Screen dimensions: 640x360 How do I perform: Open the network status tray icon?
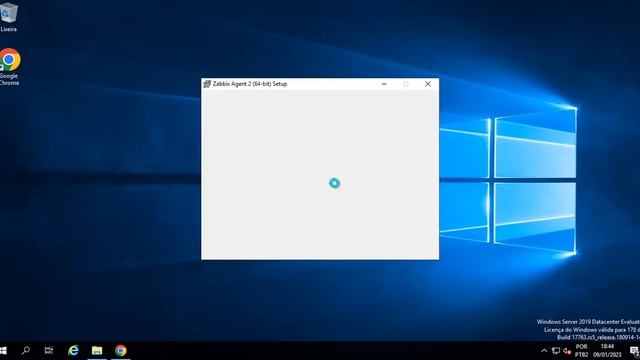[x=556, y=351]
